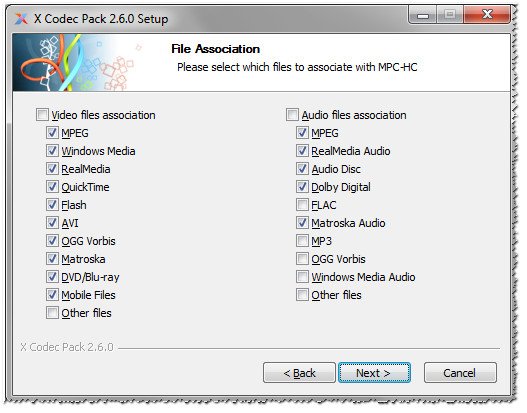Check the MP3 checkbox
The height and width of the screenshot is (413, 527).
point(302,241)
